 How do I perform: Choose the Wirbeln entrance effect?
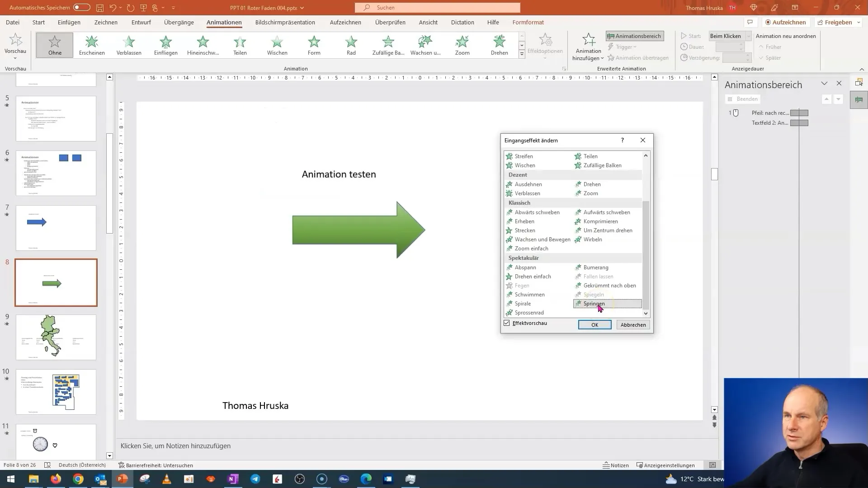592,239
